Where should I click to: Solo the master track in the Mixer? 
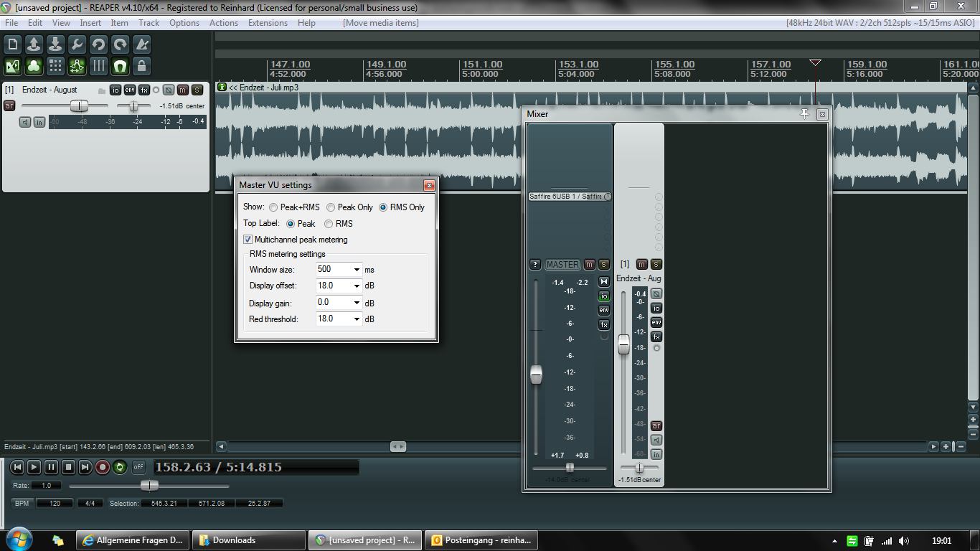(604, 265)
